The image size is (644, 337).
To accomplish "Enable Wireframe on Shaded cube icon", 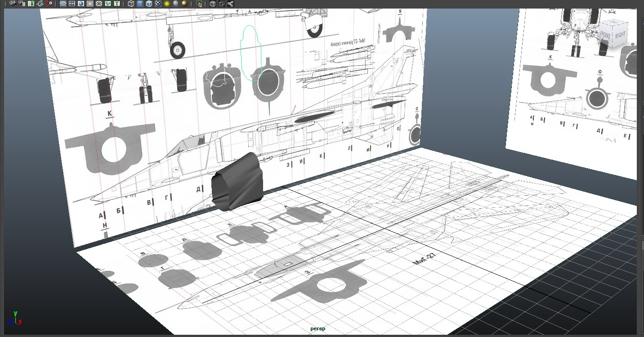I will [149, 4].
